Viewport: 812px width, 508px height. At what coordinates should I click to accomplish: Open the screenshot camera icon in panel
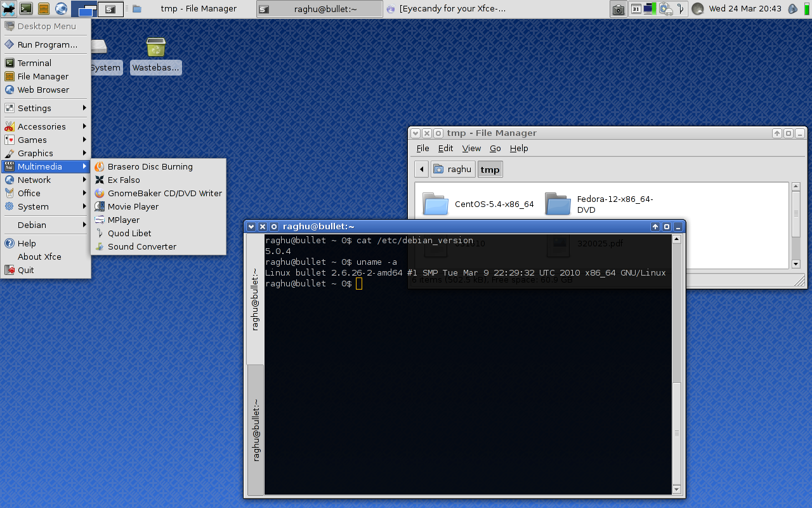pyautogui.click(x=618, y=9)
